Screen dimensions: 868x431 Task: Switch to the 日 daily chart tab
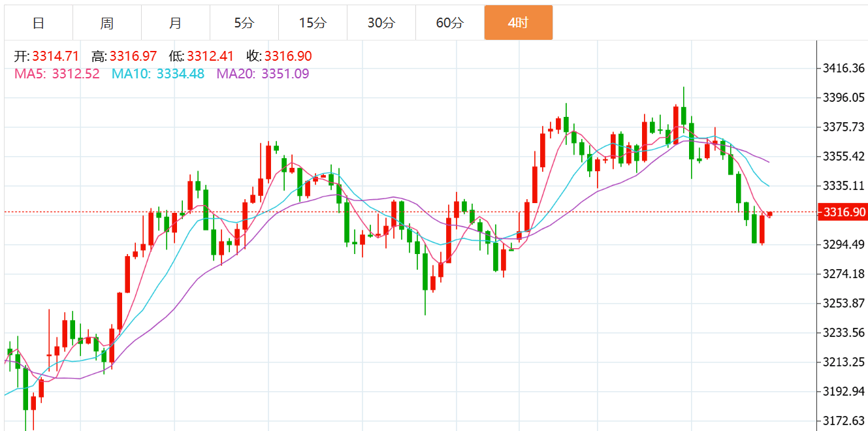39,24
